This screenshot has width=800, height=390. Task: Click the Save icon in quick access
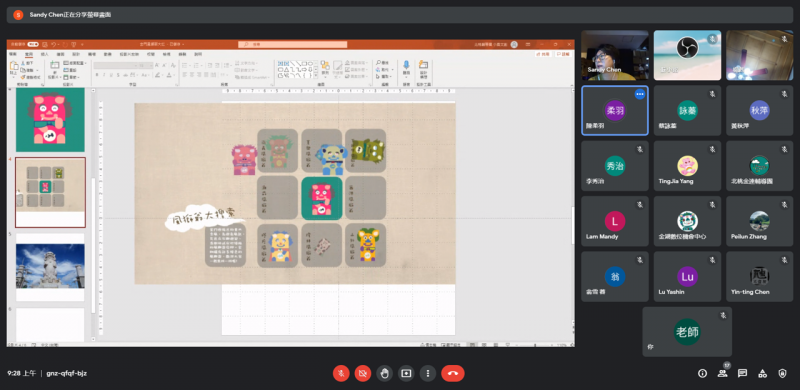tap(44, 44)
